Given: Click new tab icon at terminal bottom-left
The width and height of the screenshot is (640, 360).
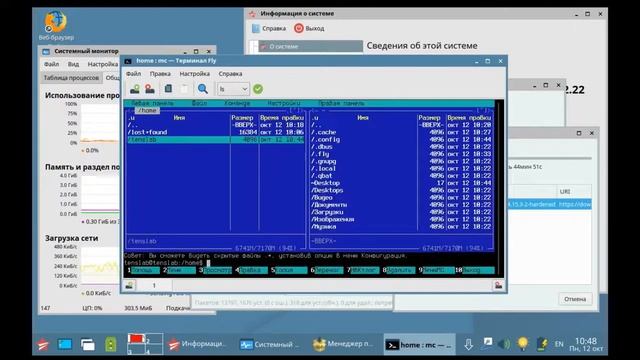Looking at the screenshot, I should [129, 285].
